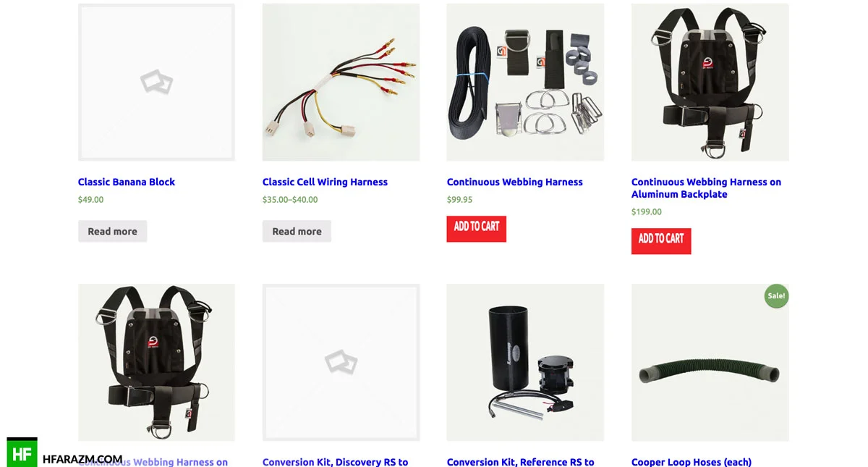This screenshot has width=868, height=467.
Task: Open the Classic Banana Block placeholder image
Action: tap(156, 82)
